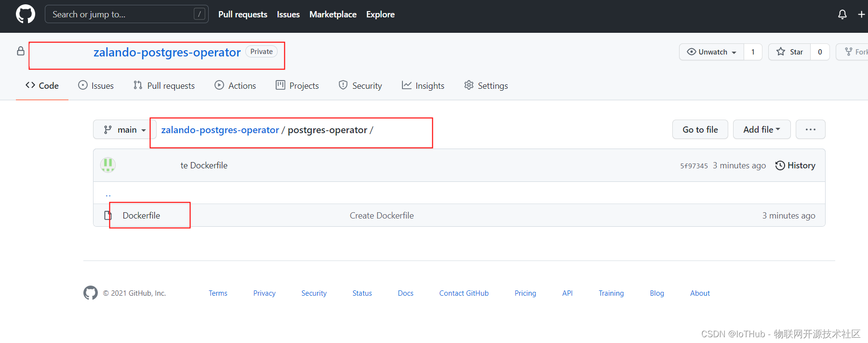The height and width of the screenshot is (343, 868).
Task: Open the repository Security tab
Action: click(x=360, y=85)
